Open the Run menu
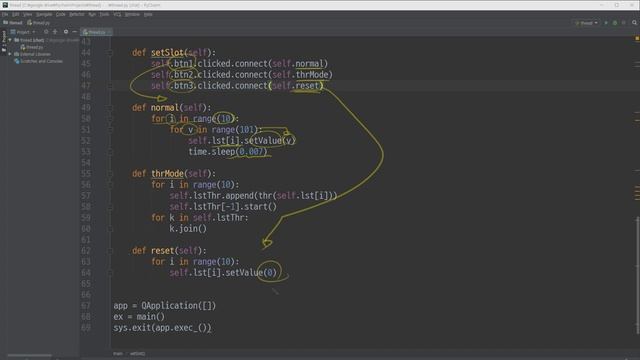 (92, 14)
